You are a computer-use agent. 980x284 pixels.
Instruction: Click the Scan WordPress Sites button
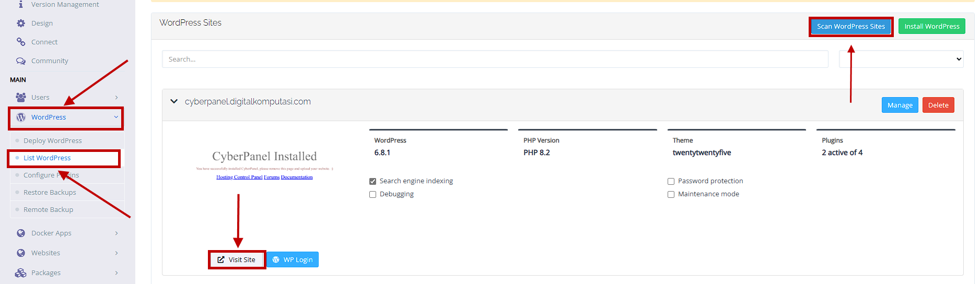tap(851, 26)
